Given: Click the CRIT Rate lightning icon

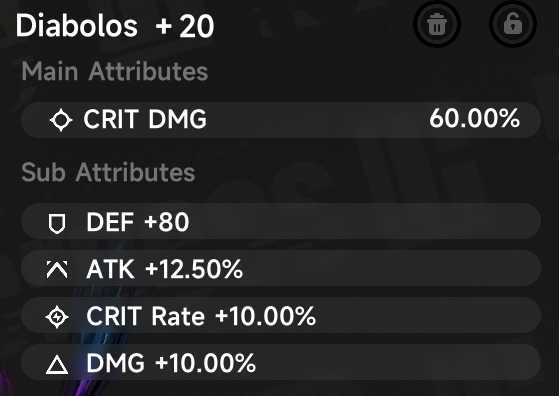Looking at the screenshot, I should pos(57,317).
